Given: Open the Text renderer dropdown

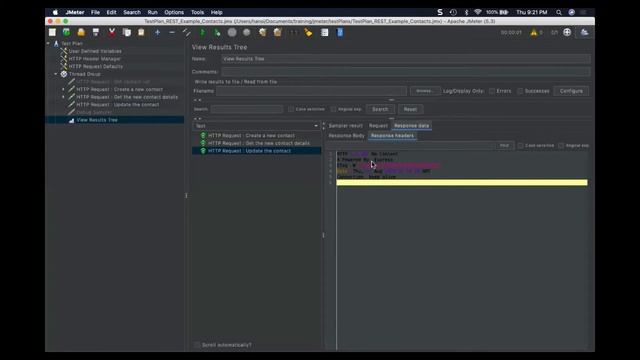Looking at the screenshot, I should [x=256, y=126].
